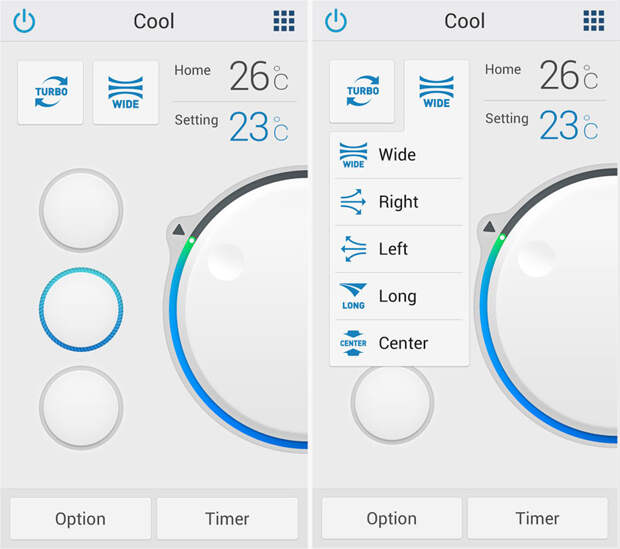
Task: Select the top round fan button on left screen
Action: (81, 210)
